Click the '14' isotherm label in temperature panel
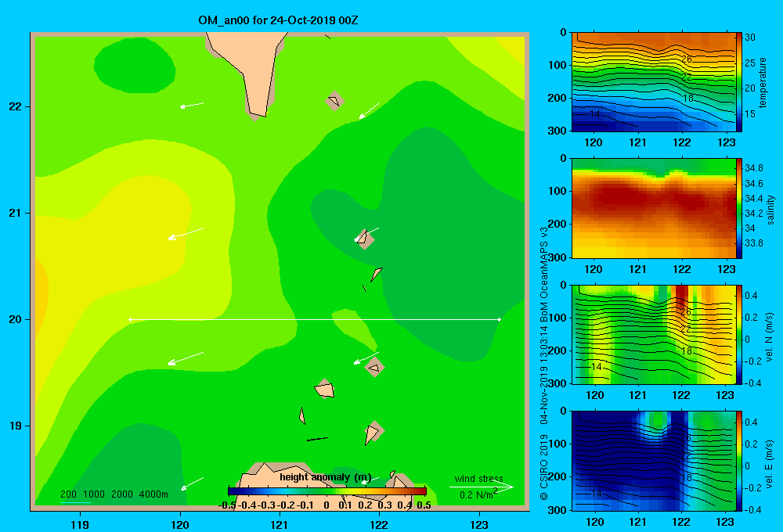Image resolution: width=783 pixels, height=532 pixels. coord(594,114)
